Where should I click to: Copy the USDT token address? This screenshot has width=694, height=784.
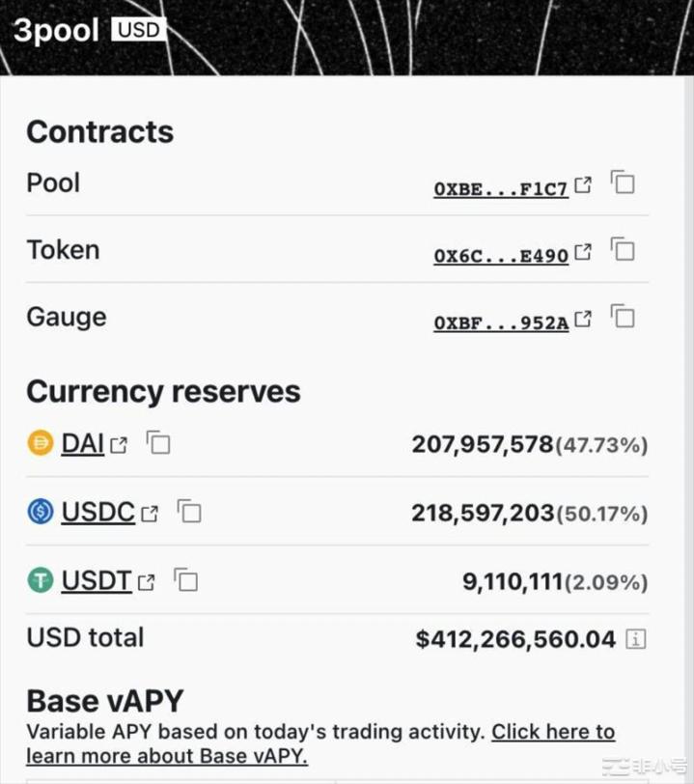pos(185,580)
